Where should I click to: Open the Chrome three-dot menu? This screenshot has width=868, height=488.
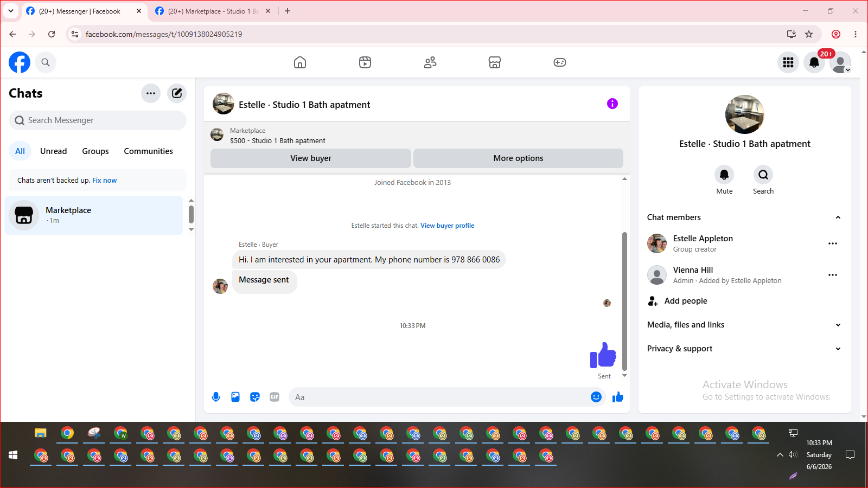tap(856, 34)
